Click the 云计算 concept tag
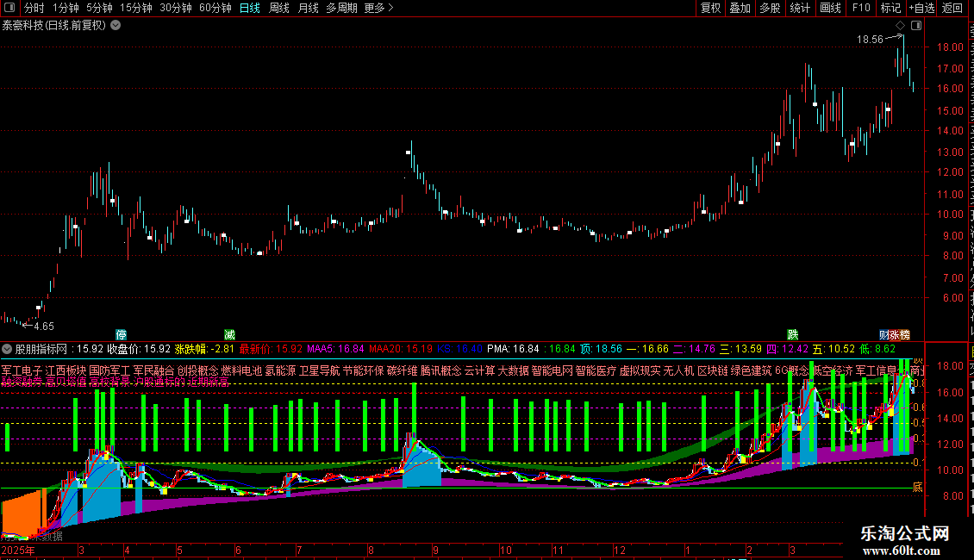The image size is (974, 560). (480, 370)
